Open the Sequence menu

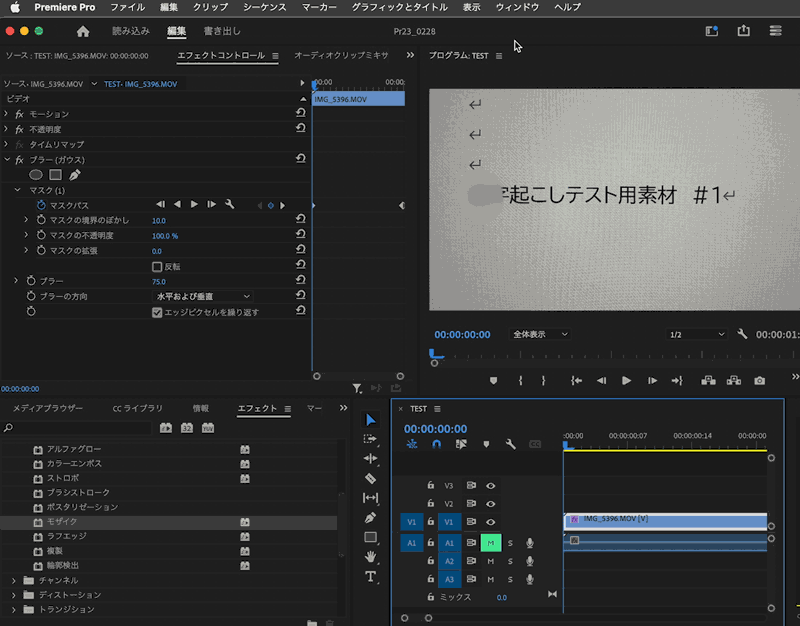pos(264,7)
